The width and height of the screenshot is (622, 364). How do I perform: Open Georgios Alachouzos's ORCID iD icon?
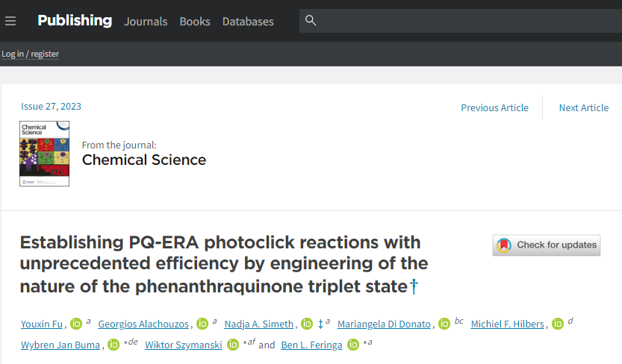(202, 324)
